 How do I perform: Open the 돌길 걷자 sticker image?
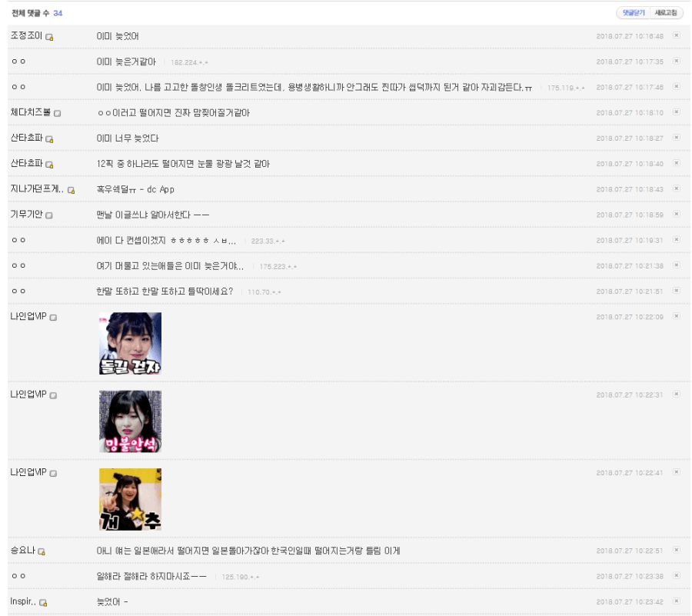(x=130, y=344)
